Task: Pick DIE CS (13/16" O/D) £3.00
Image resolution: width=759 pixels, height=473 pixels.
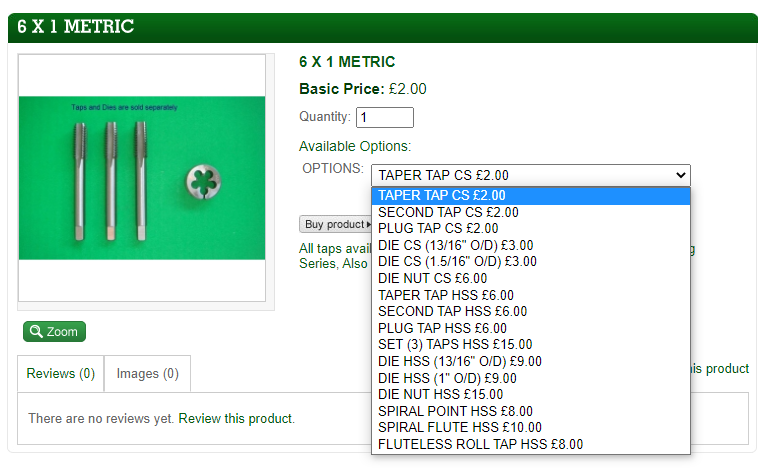Action: [x=455, y=245]
